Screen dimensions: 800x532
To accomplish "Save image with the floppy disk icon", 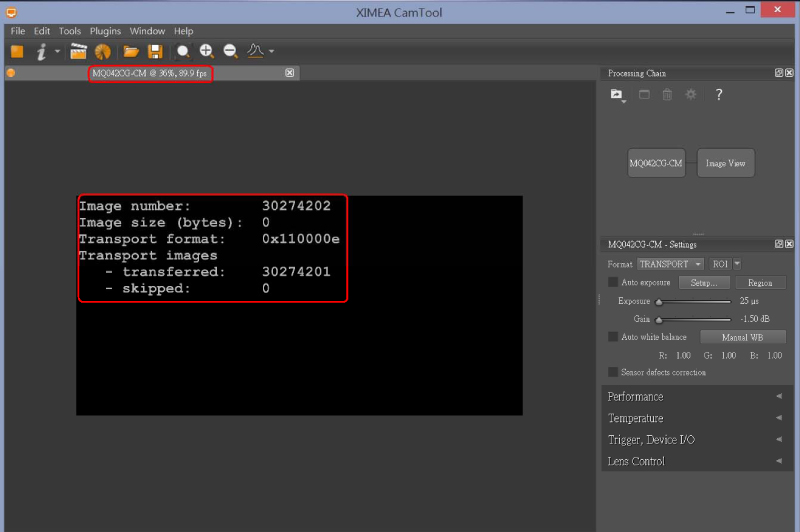I will [155, 51].
